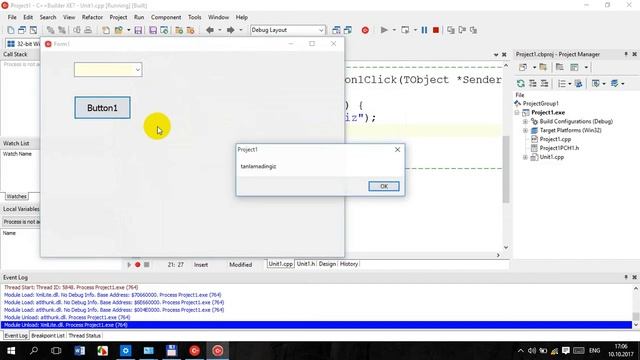The image size is (640, 360).
Task: Click the folder icon in Project Manager toolbar
Action: 543,67
